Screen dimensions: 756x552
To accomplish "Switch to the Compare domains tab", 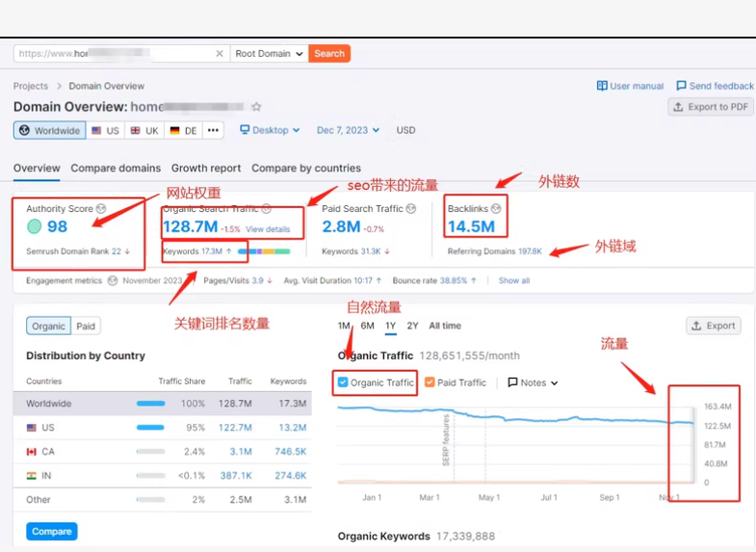I will click(116, 168).
